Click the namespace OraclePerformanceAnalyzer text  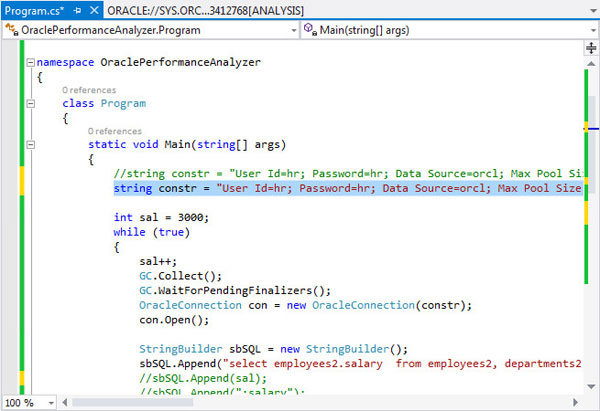coord(148,62)
